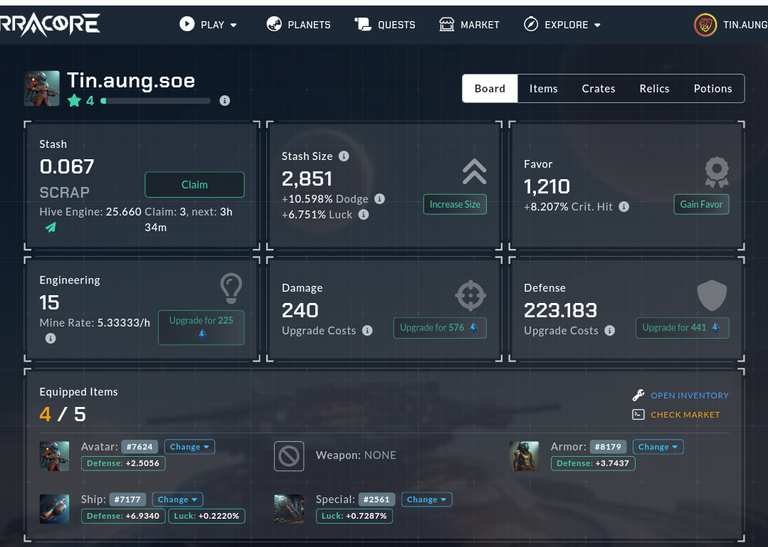Open the Quests menu item
Image resolution: width=768 pixels, height=547 pixels.
tap(385, 24)
